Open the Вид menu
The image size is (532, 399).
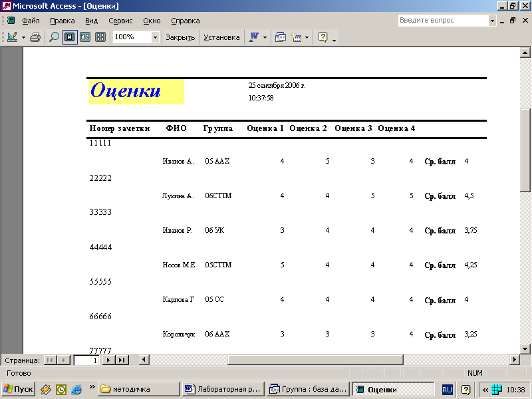click(x=91, y=21)
